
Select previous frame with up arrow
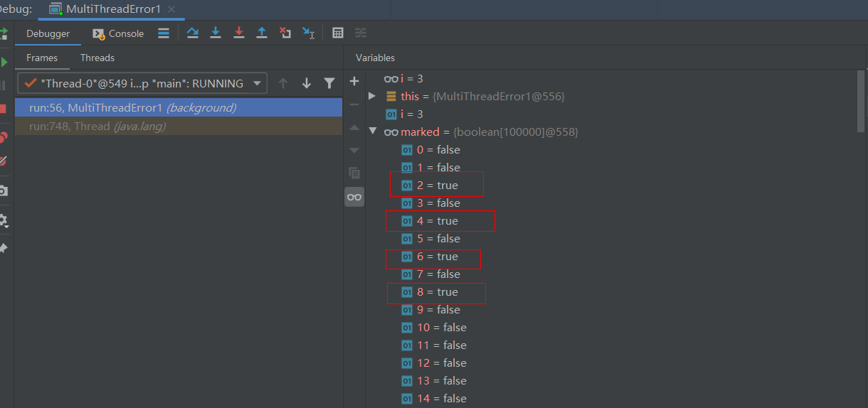[283, 83]
